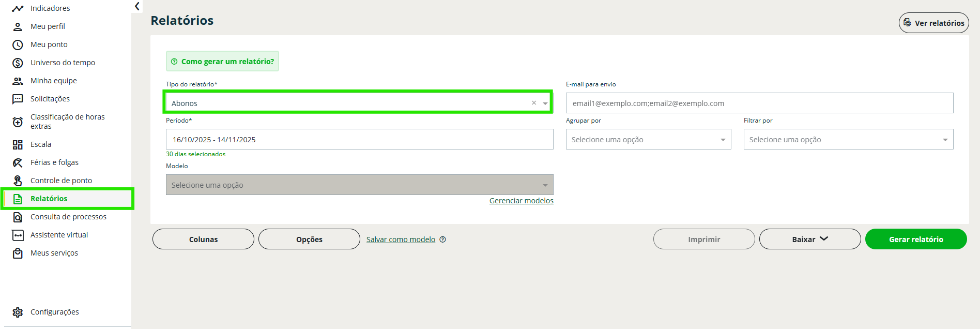Click the Período date range field
980x329 pixels.
point(359,140)
